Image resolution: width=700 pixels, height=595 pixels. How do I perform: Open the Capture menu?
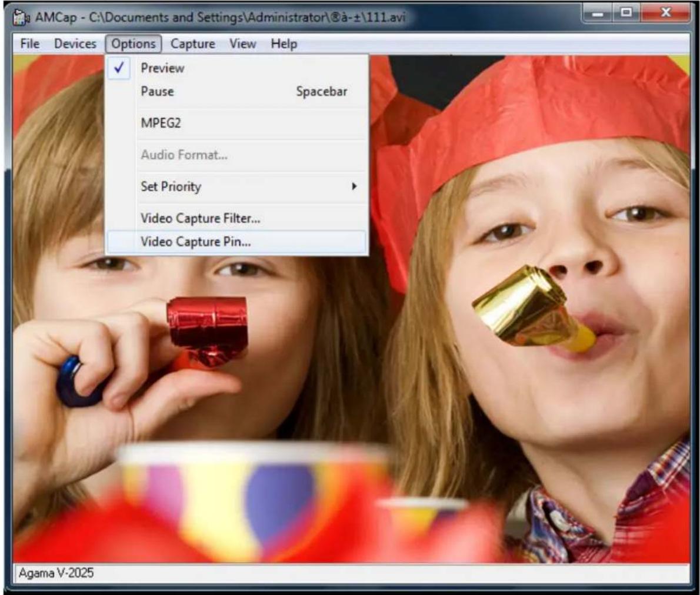point(192,44)
